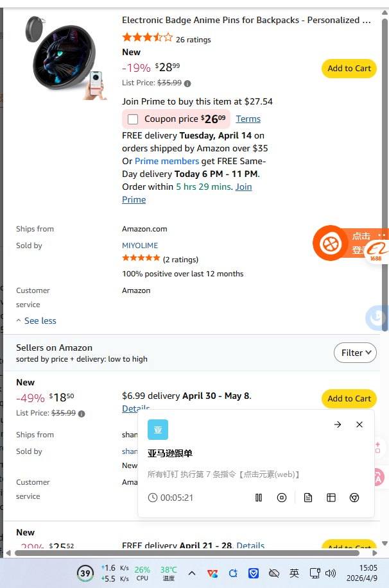Show hidden tray icons chevron

193,573
